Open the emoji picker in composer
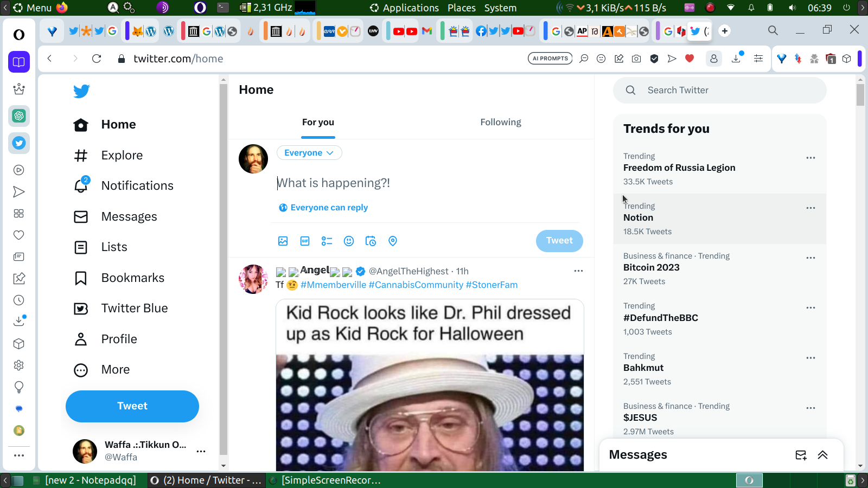 click(349, 241)
